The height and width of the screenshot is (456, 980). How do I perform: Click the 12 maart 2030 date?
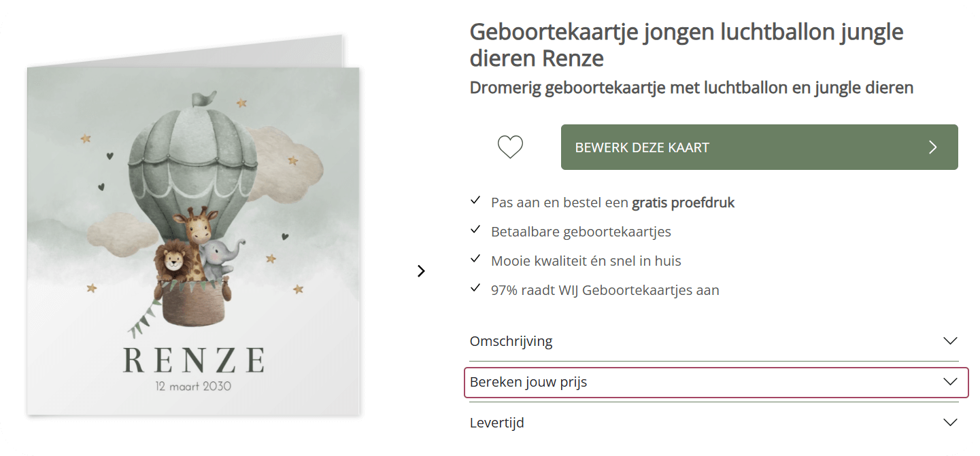click(x=193, y=387)
